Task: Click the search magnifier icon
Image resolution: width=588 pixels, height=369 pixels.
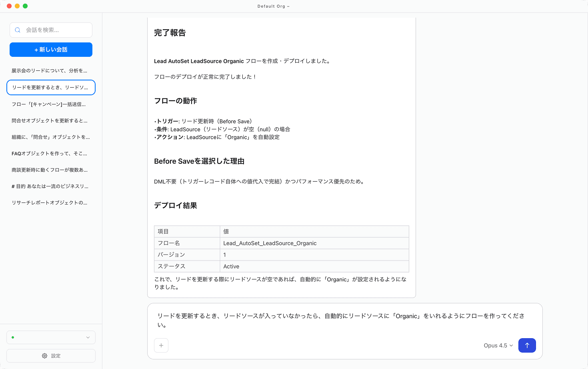Action: tap(18, 30)
